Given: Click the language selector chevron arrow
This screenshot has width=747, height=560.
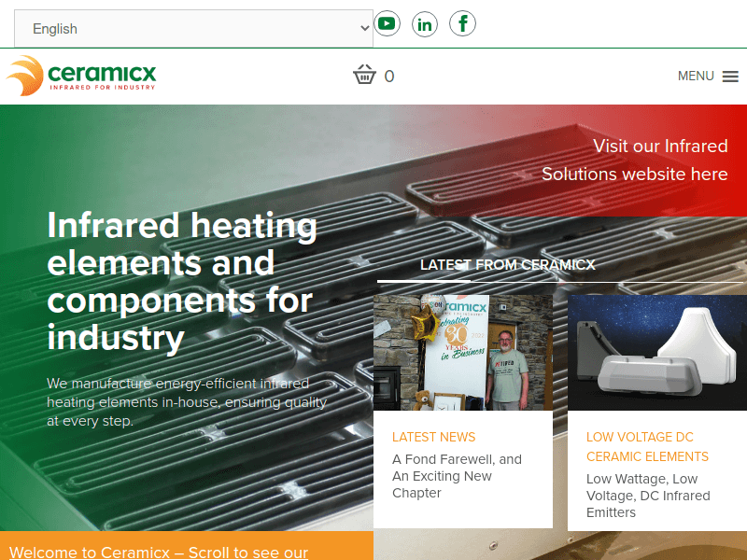Looking at the screenshot, I should click(366, 28).
